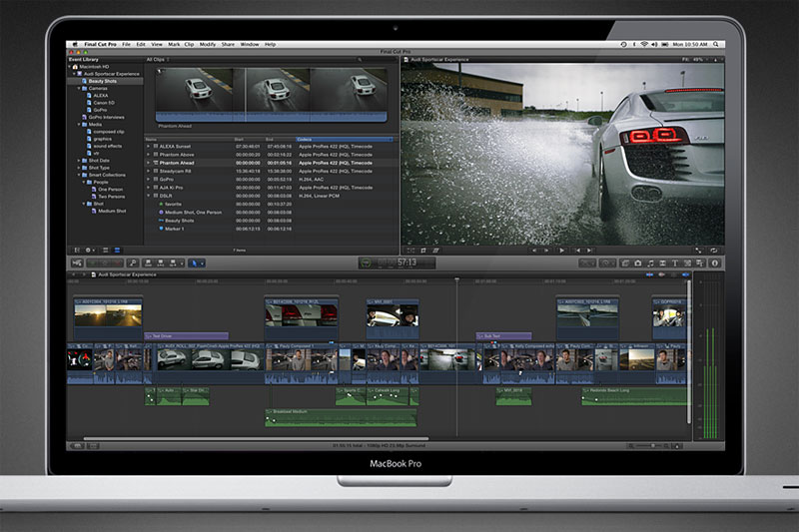Switch browser to list view
Screen dimensions: 799x532
pyautogui.click(x=117, y=250)
